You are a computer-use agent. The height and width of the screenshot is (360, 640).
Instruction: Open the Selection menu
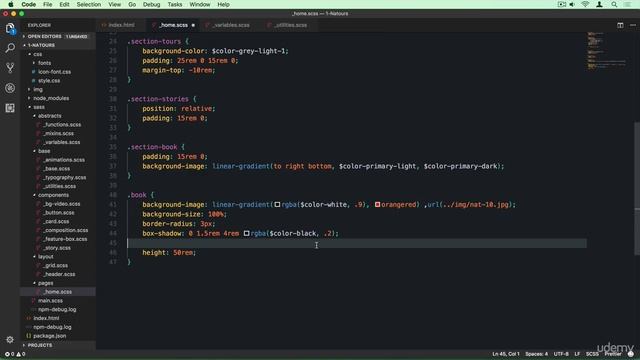click(x=89, y=4)
